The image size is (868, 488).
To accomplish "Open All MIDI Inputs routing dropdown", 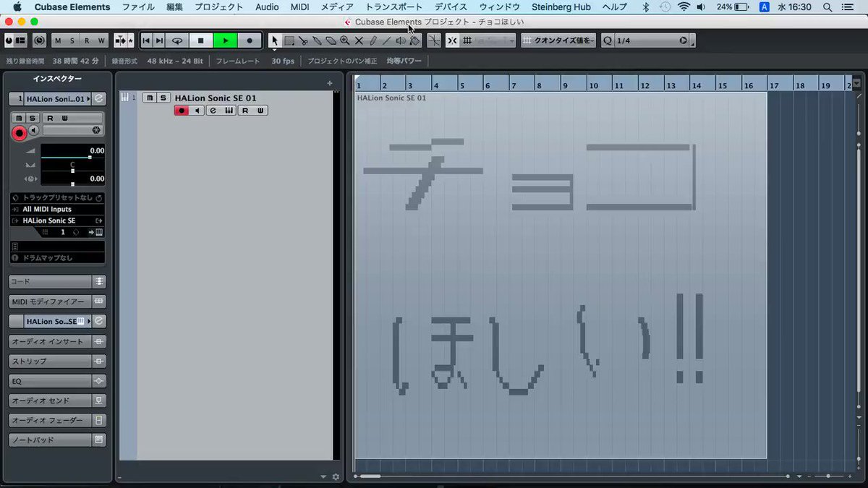I will pos(57,209).
